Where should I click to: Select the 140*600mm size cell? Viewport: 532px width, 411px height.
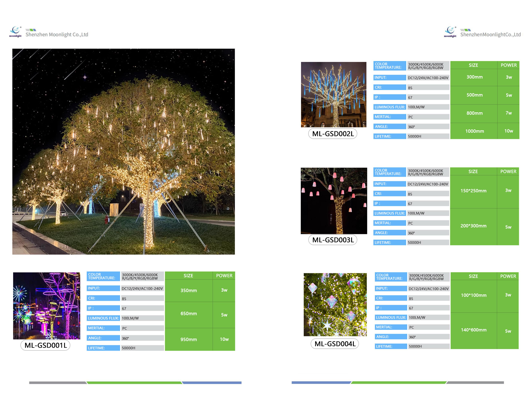pos(473,330)
